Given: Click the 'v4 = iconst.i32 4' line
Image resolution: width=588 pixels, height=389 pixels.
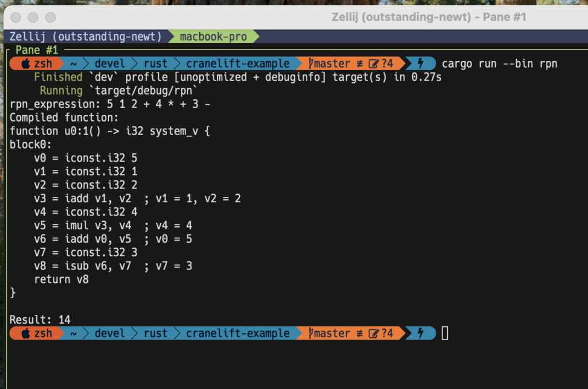Looking at the screenshot, I should point(86,212).
